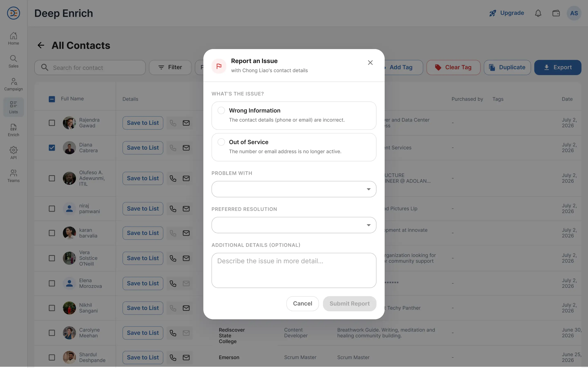Click the email icon for Rajendra Gawad
This screenshot has width=588, height=368.
click(186, 123)
